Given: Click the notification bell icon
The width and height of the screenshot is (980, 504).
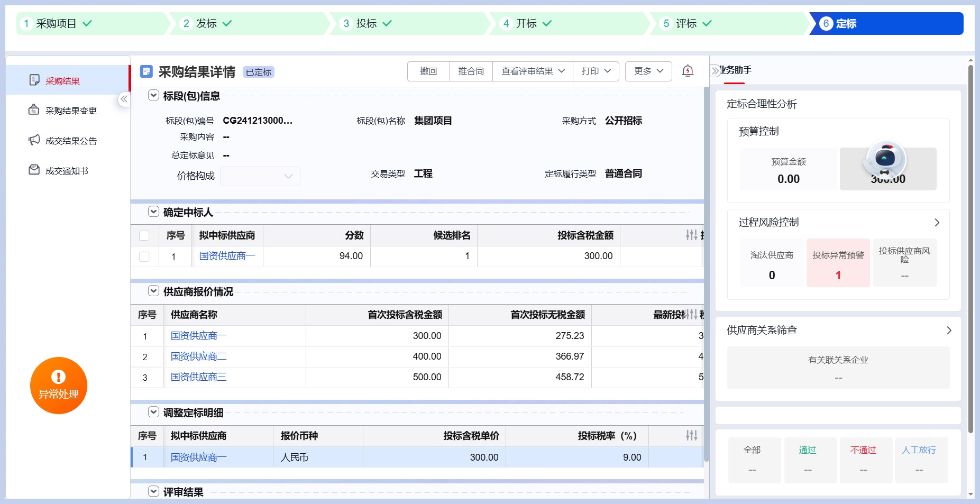Looking at the screenshot, I should [x=688, y=71].
